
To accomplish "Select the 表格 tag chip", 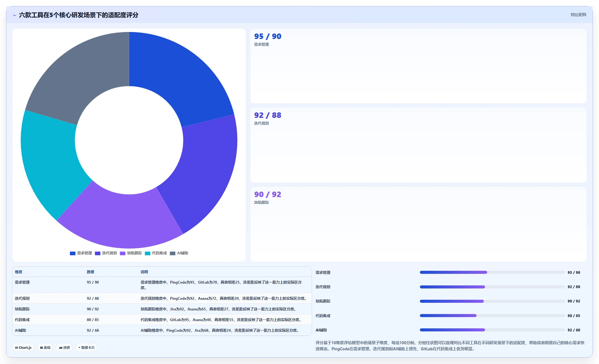I will (45, 348).
